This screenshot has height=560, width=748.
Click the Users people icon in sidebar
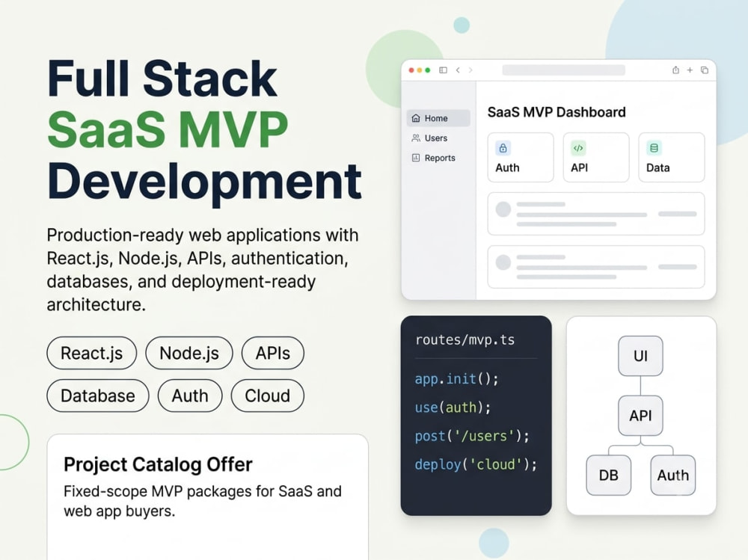(x=416, y=138)
